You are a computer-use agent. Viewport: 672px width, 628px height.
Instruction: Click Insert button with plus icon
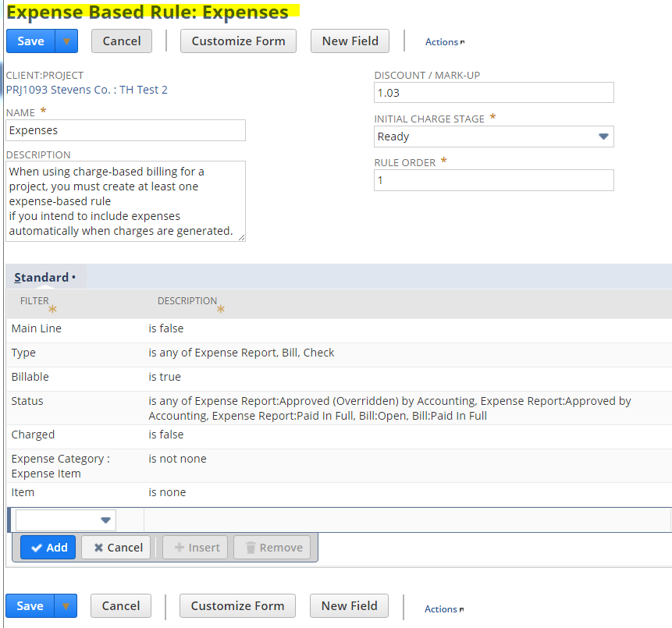(x=195, y=548)
